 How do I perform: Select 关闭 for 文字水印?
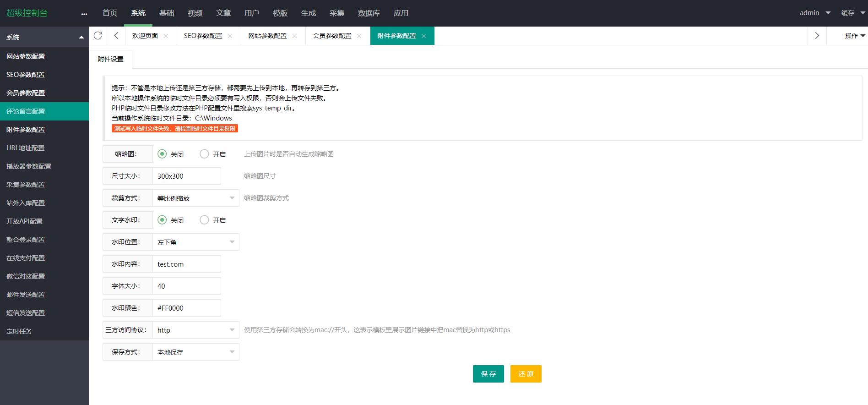162,220
